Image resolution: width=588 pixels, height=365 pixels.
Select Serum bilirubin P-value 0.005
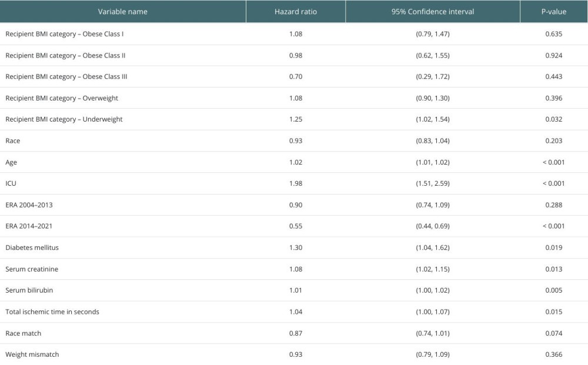point(554,290)
